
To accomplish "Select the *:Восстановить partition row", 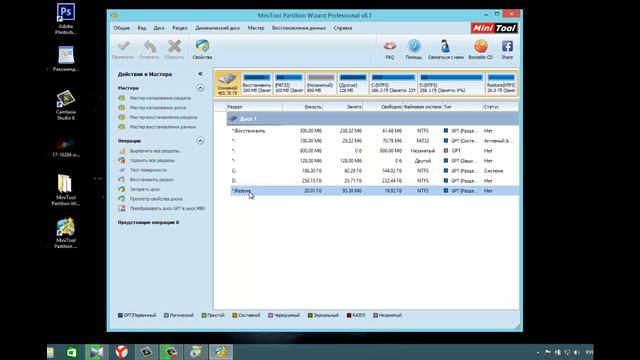I will (x=374, y=131).
